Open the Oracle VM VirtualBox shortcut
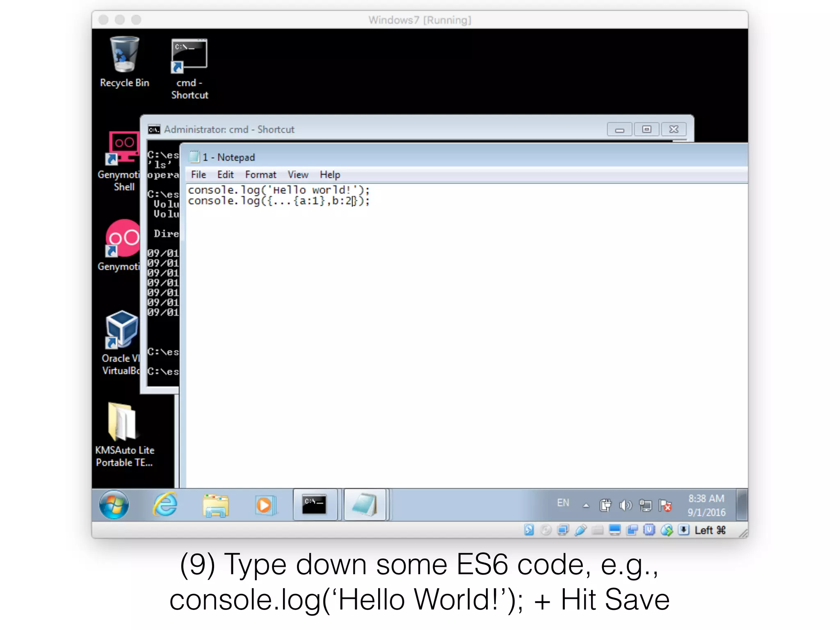 pos(121,329)
